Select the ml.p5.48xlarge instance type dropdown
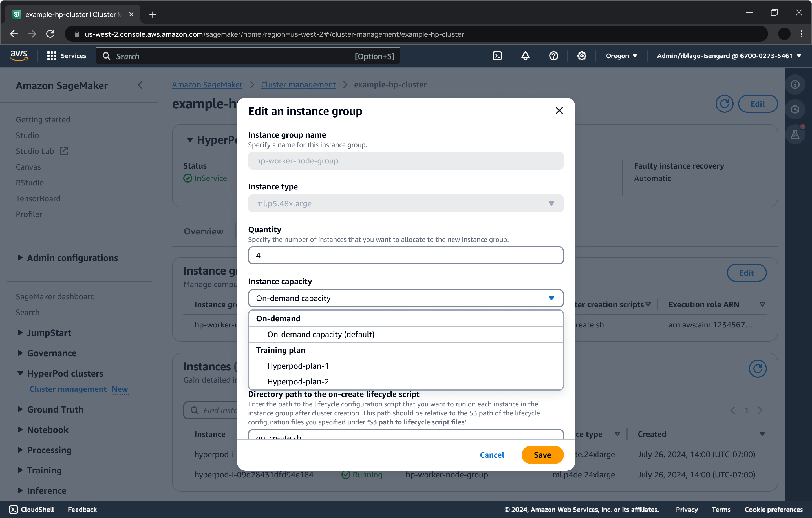Viewport: 812px width, 518px height. [x=405, y=203]
